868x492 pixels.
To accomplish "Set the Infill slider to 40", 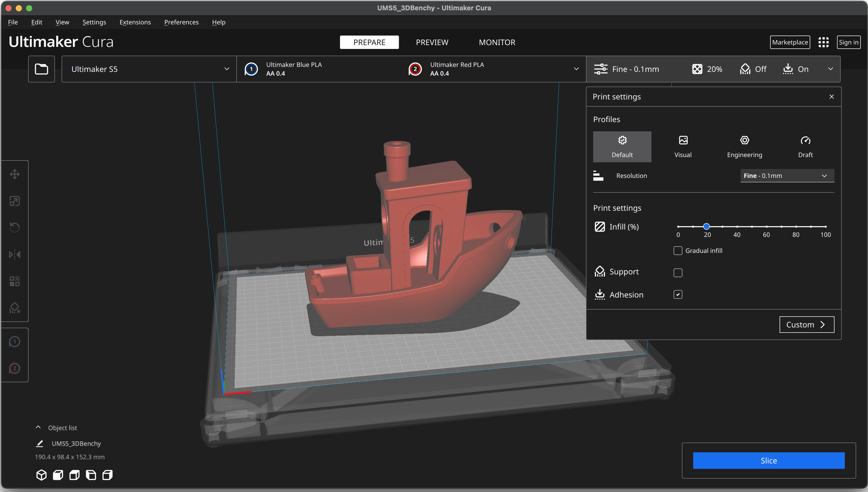I will point(737,227).
